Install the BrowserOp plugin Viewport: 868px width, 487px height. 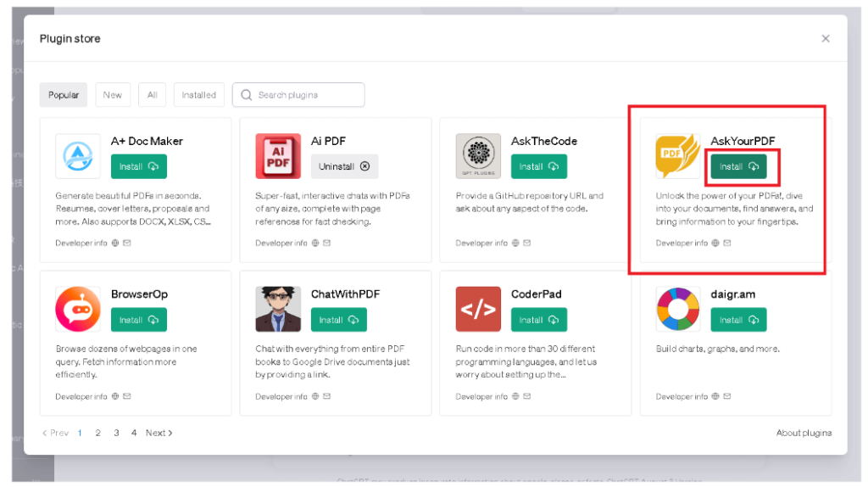(139, 320)
